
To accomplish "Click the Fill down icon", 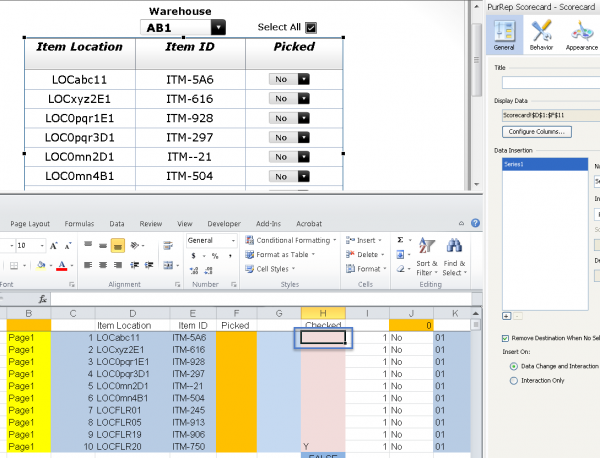I will (400, 254).
